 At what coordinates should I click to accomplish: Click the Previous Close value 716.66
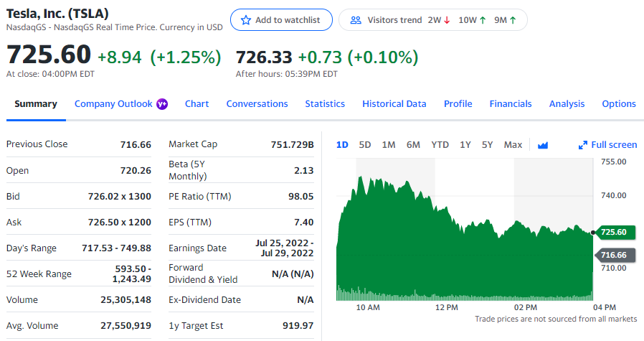[136, 145]
